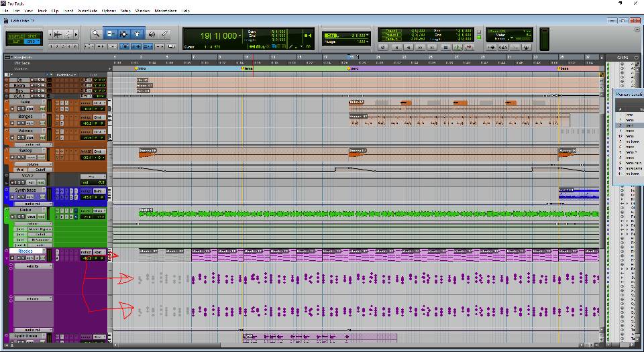This screenshot has width=644, height=352.
Task: Click the perc marker in ruler
Action: pyautogui.click(x=354, y=68)
